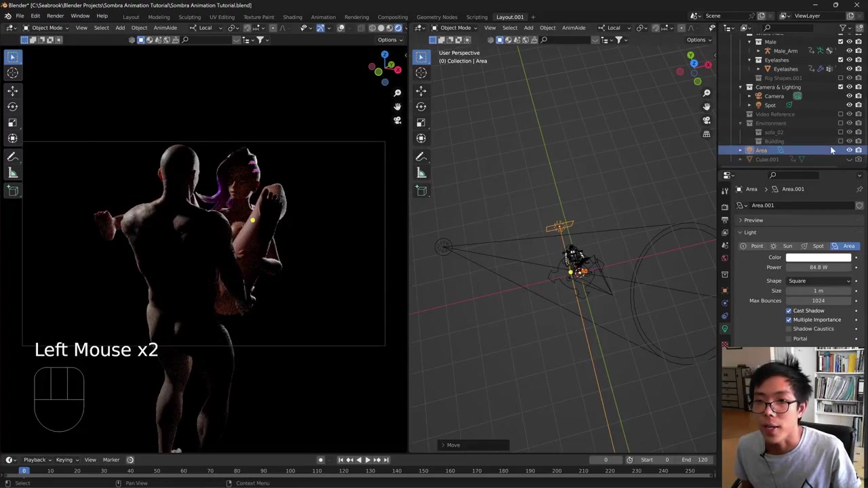Change light type to Sun
This screenshot has height=488, width=868.
(783, 246)
